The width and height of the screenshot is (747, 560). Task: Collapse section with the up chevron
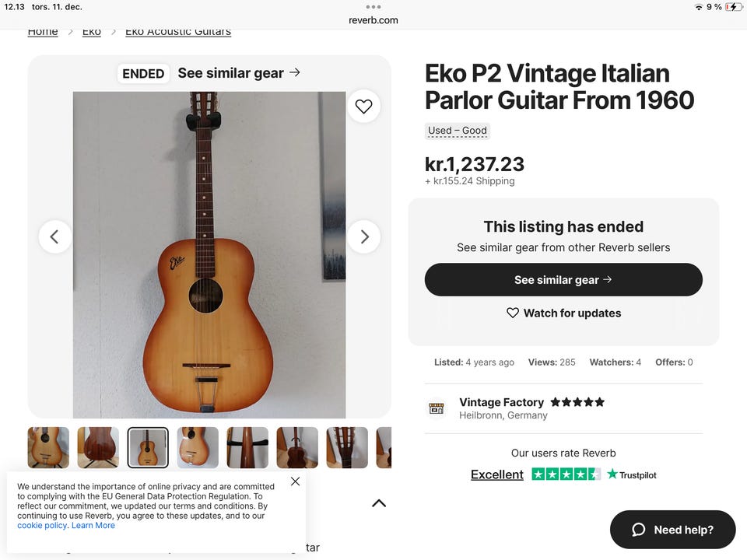[379, 503]
